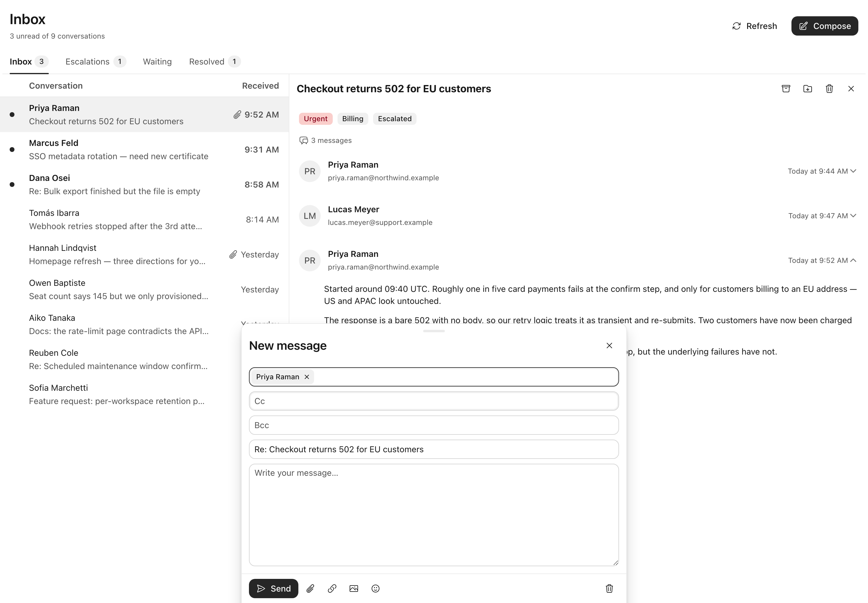Switch to the Escalations tab
Screen dimensions: 868x603
tap(96, 62)
